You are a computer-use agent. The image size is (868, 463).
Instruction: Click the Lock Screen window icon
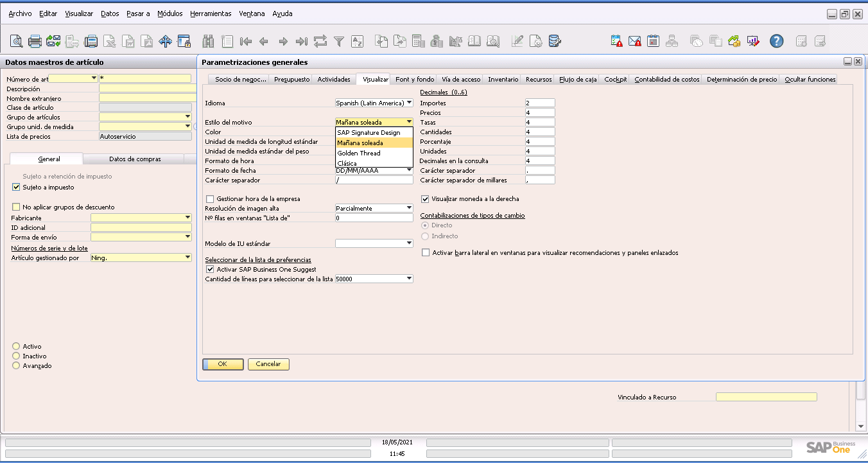[184, 42]
